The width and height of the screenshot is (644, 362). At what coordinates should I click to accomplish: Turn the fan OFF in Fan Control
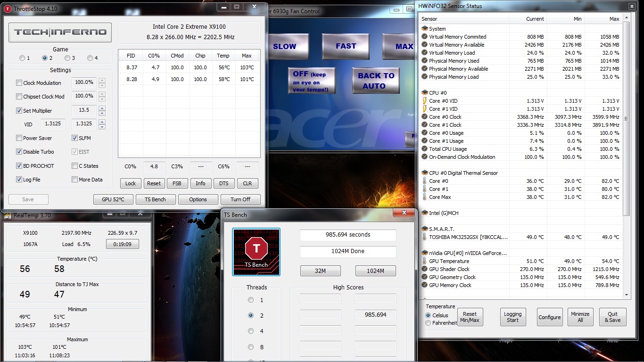click(312, 81)
